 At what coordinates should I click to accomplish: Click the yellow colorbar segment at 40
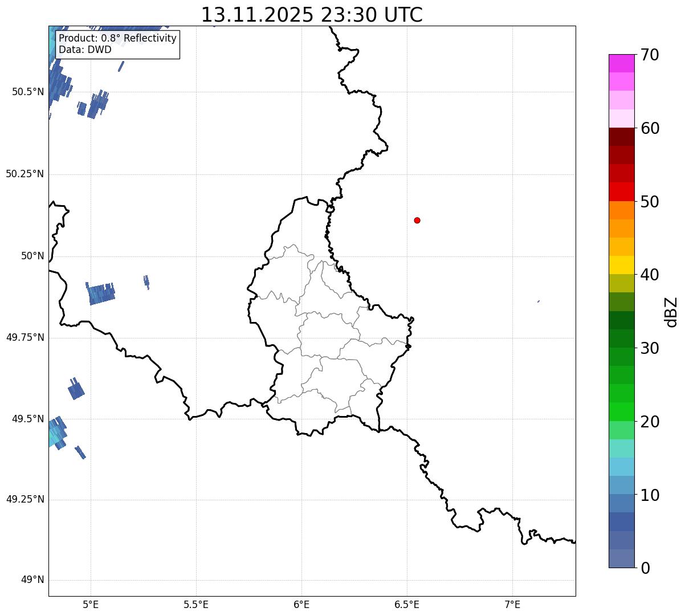(621, 265)
